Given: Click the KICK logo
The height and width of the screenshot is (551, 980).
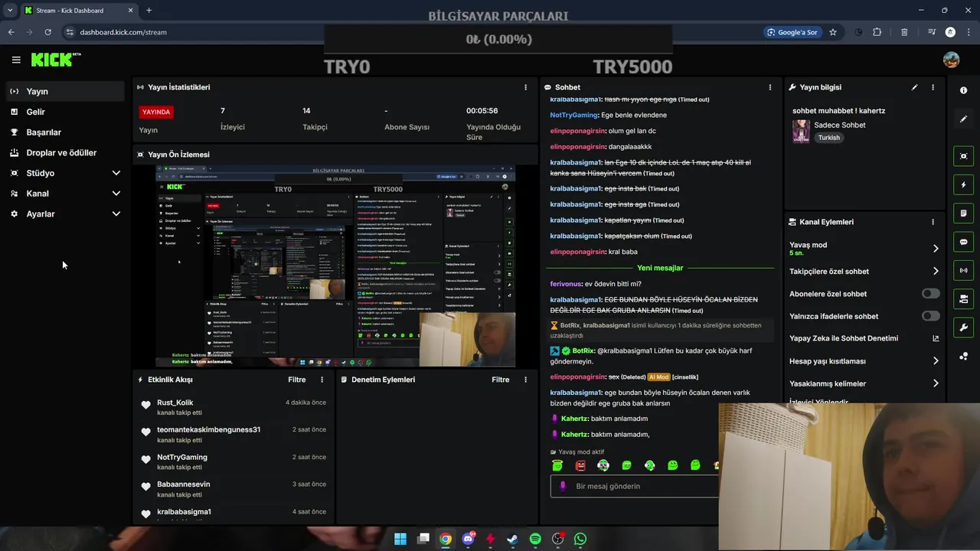Looking at the screenshot, I should coord(55,60).
